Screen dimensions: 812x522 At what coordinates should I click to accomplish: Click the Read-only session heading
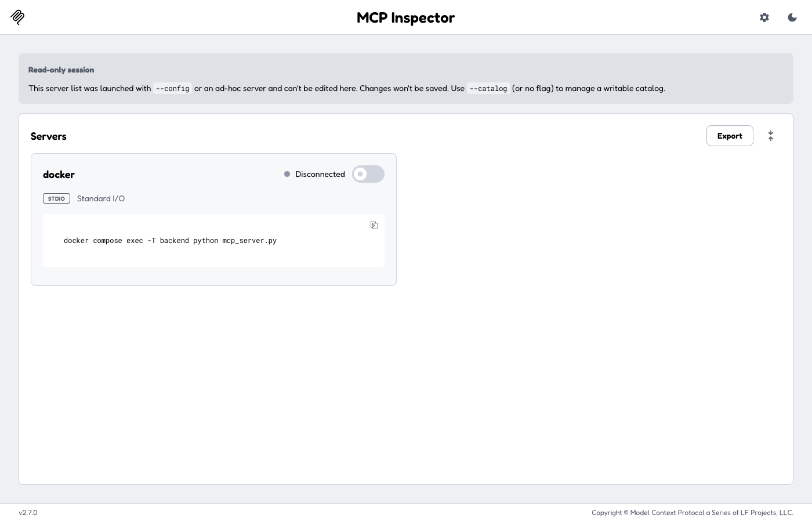(x=61, y=70)
